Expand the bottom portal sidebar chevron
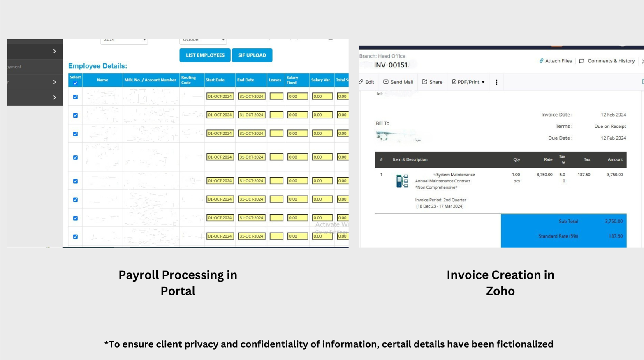 pyautogui.click(x=54, y=97)
